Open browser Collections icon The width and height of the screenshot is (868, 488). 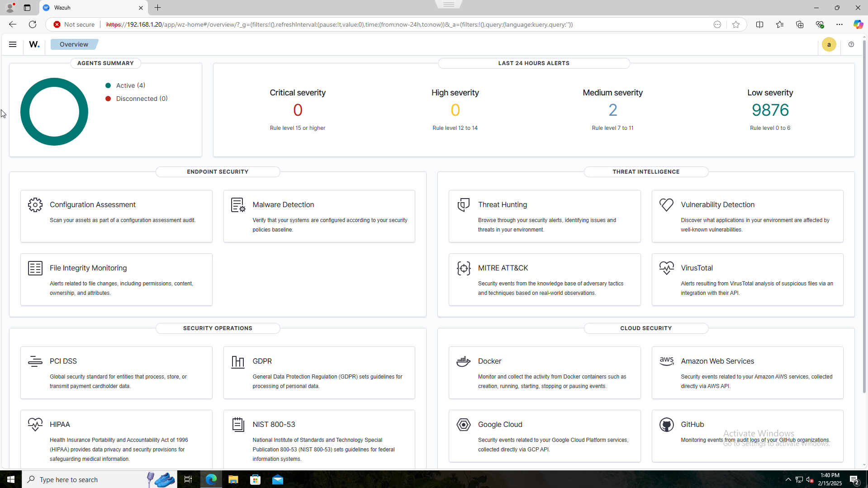[x=800, y=24]
